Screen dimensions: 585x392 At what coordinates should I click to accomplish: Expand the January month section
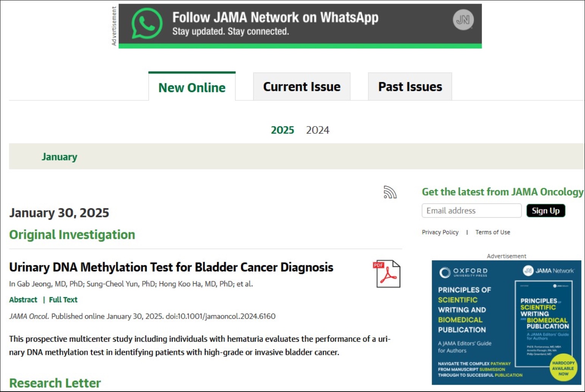pos(59,156)
